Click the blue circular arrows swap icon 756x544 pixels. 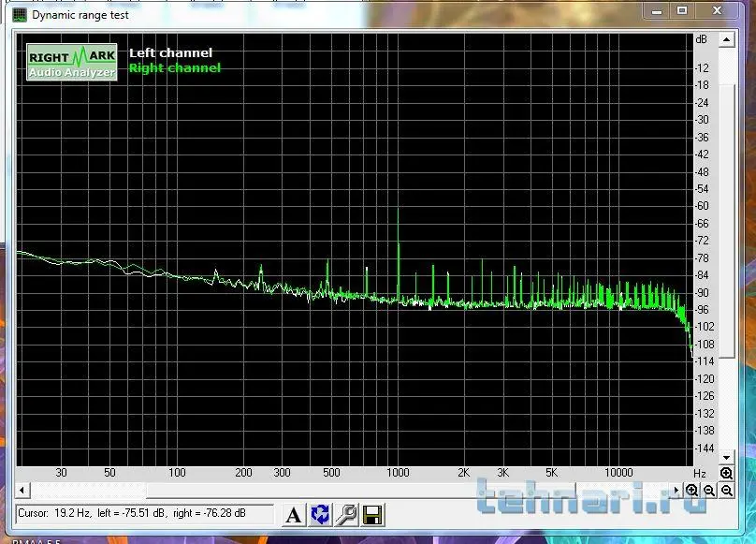click(x=320, y=514)
